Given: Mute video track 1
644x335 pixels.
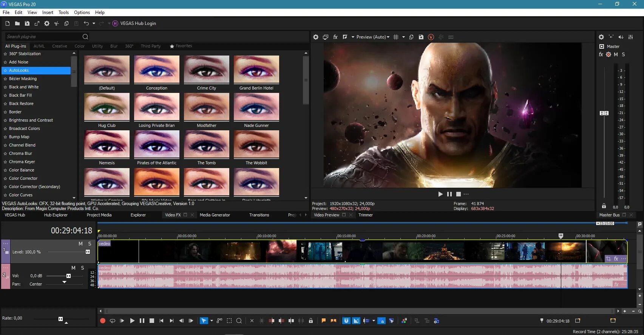Looking at the screenshot, I should click(80, 244).
